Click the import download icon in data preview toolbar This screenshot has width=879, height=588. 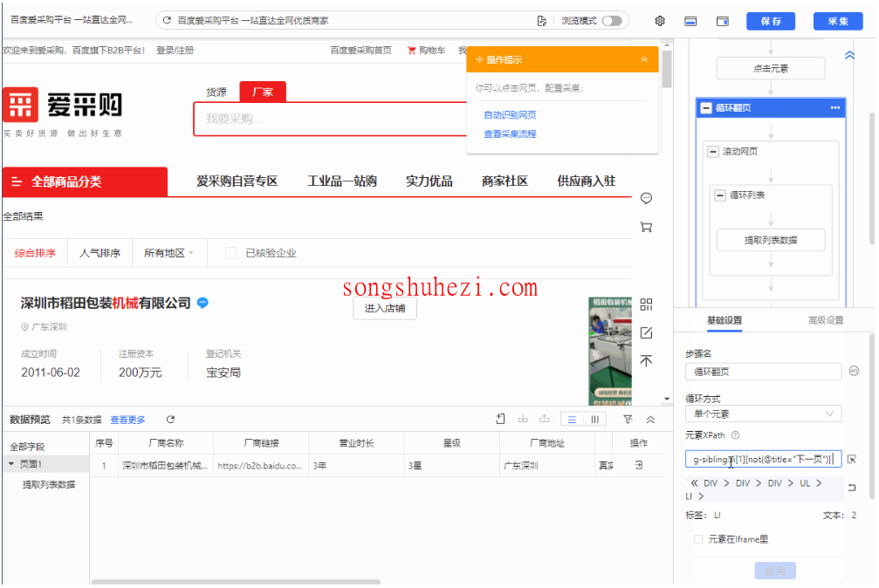523,419
